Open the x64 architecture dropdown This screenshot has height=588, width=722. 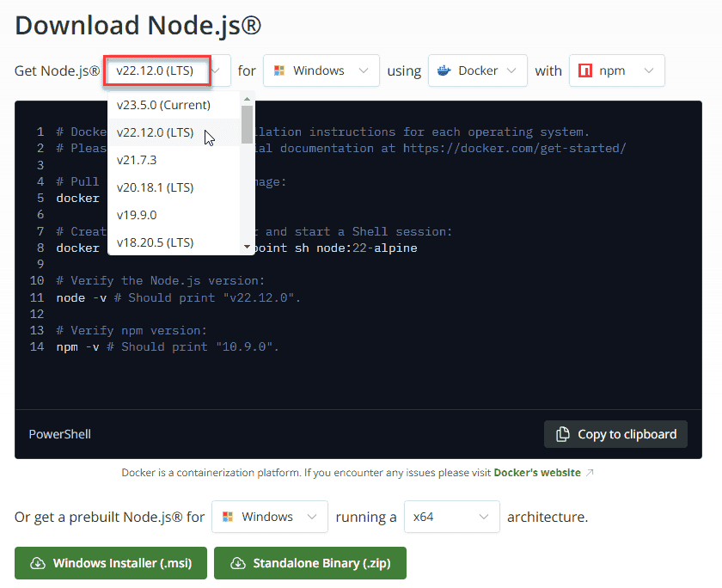[452, 517]
